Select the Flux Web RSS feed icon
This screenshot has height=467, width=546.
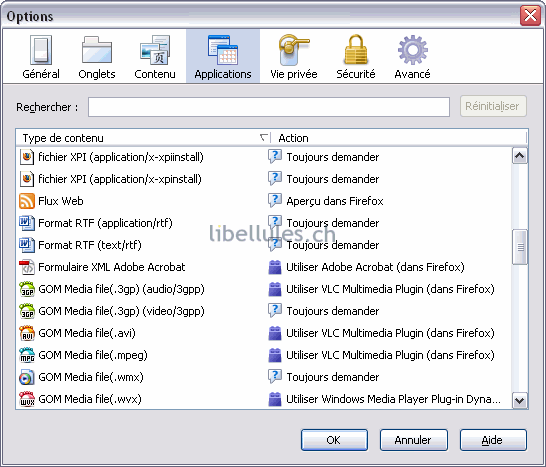point(27,201)
